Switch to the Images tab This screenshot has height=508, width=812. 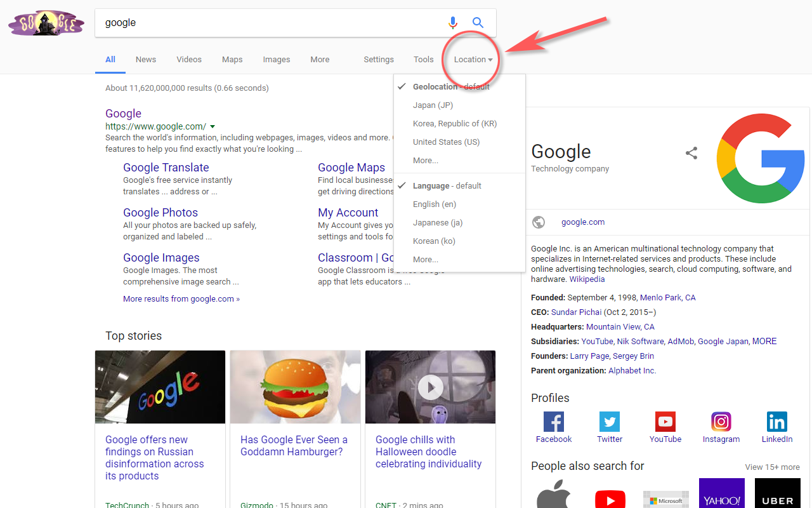point(276,59)
